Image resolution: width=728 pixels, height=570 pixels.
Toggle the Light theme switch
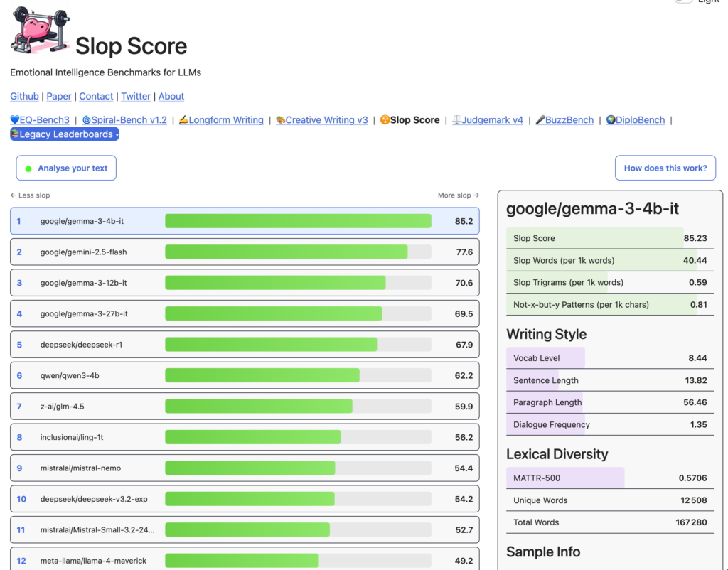(x=683, y=1)
